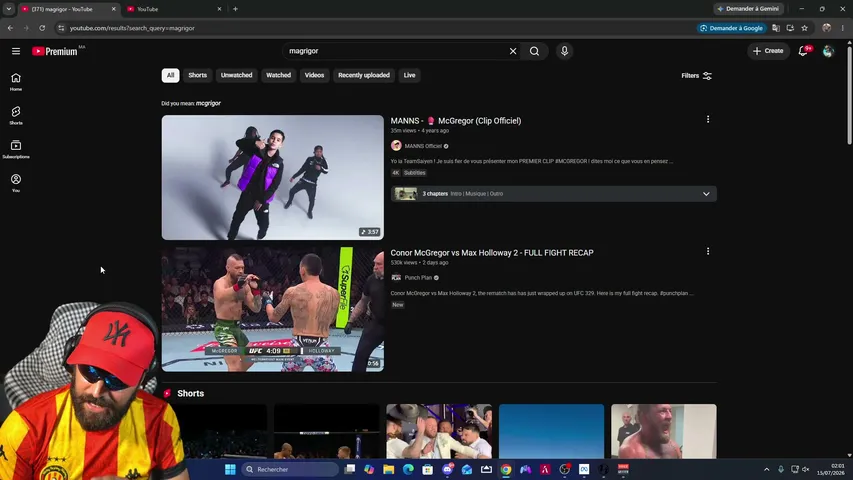Select the Live filter chip

click(409, 75)
